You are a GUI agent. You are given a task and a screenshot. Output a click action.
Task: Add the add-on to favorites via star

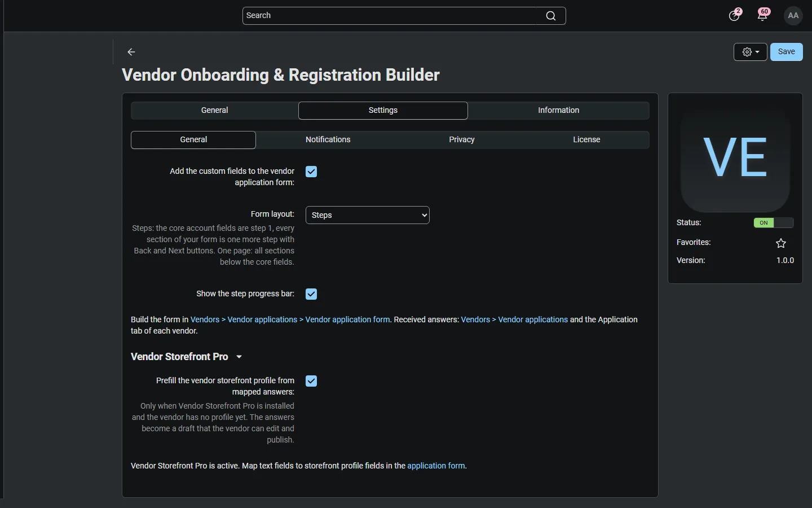[781, 243]
